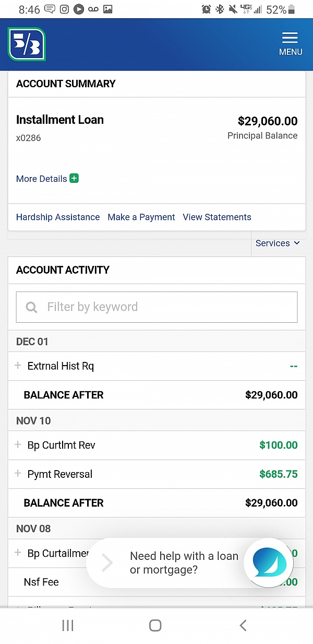The image size is (313, 644).
Task: Tap the arrow on the loan help popup
Action: click(107, 563)
